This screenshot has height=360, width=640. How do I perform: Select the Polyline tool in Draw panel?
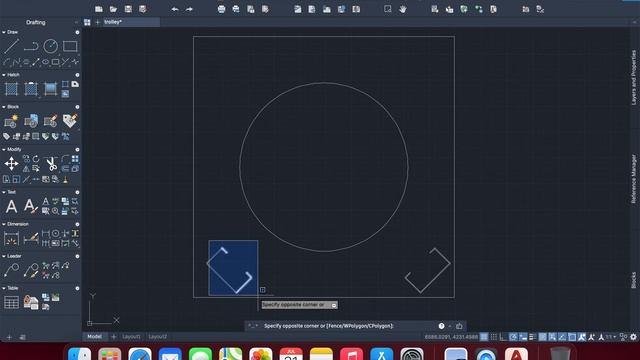coord(31,46)
